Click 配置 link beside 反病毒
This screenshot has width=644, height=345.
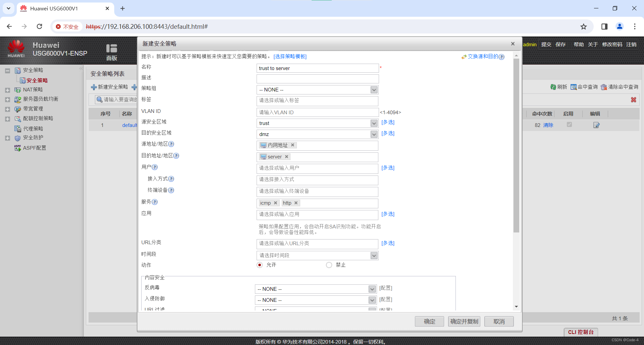[386, 288]
